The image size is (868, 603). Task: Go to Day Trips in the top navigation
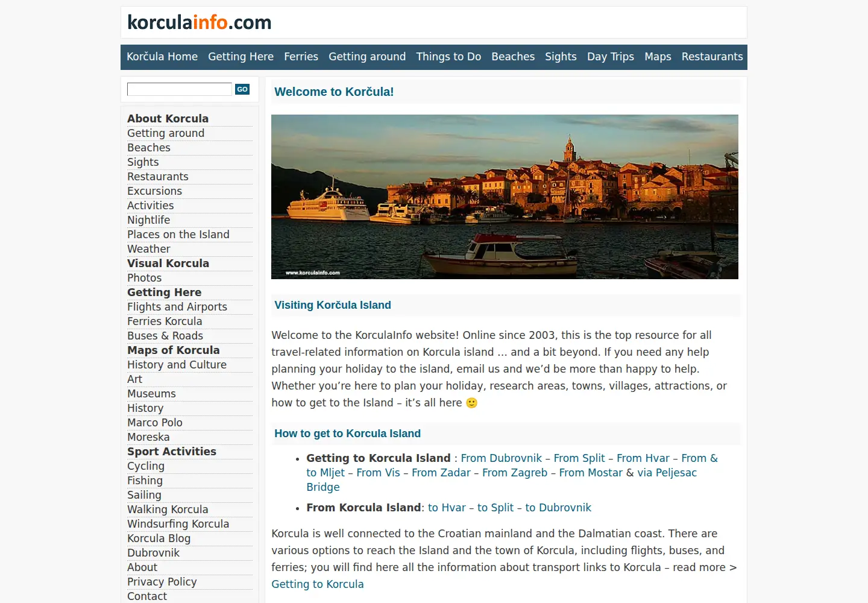[x=611, y=57]
